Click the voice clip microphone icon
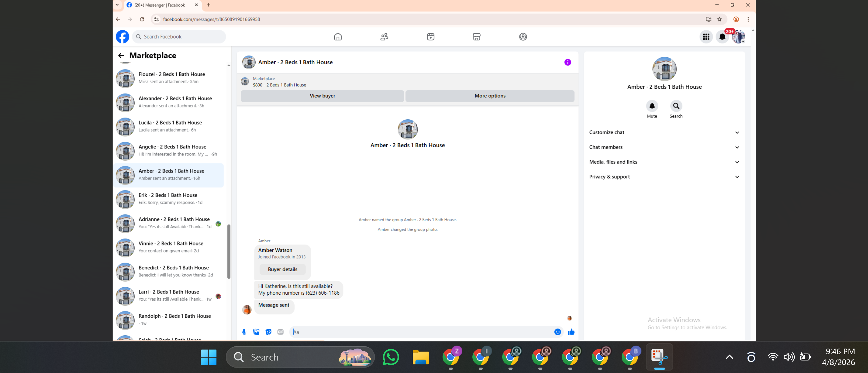This screenshot has height=373, width=868. [x=244, y=332]
